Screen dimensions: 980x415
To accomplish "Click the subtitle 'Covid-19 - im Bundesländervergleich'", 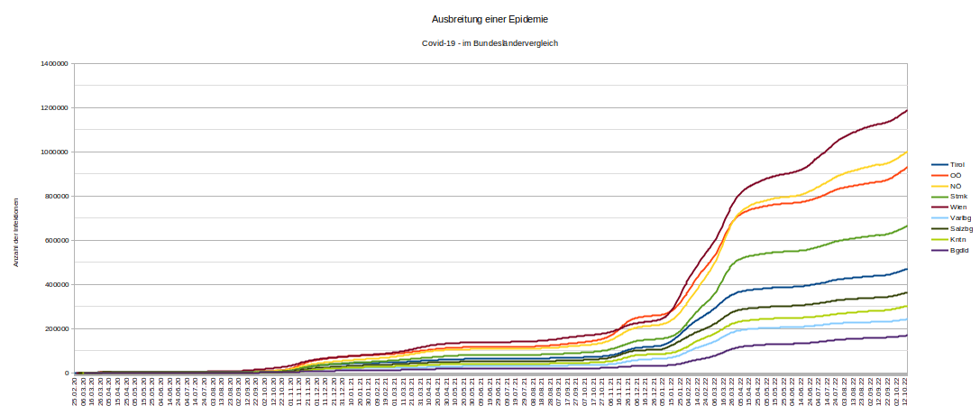I will [x=490, y=43].
